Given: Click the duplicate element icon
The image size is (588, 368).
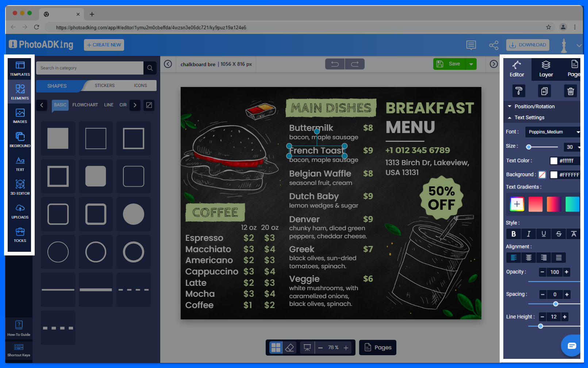Looking at the screenshot, I should coord(544,91).
